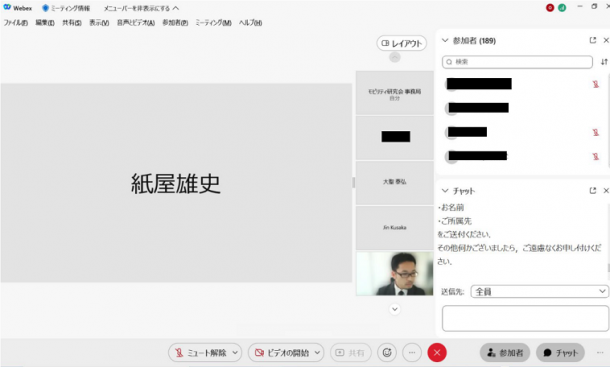This screenshot has height=367, width=610.
Task: Toggle the 参加者 panel button
Action: 505,353
